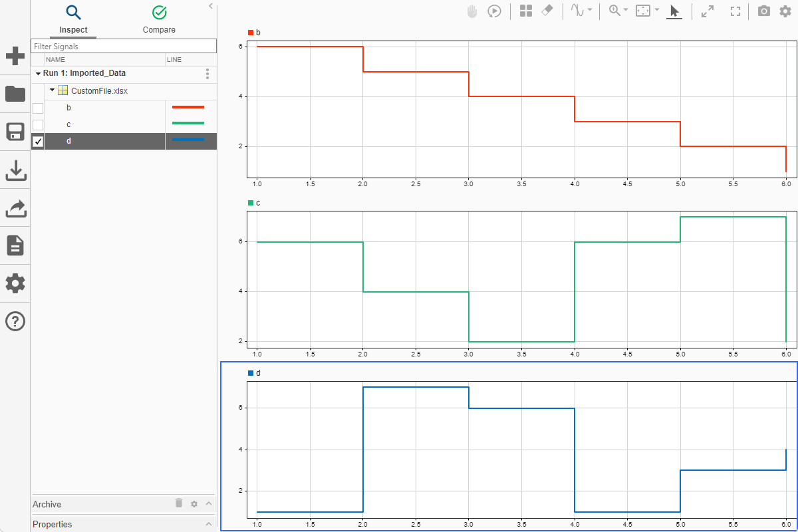The height and width of the screenshot is (532, 798).
Task: Click the Filter Signals input field
Action: pyautogui.click(x=124, y=47)
